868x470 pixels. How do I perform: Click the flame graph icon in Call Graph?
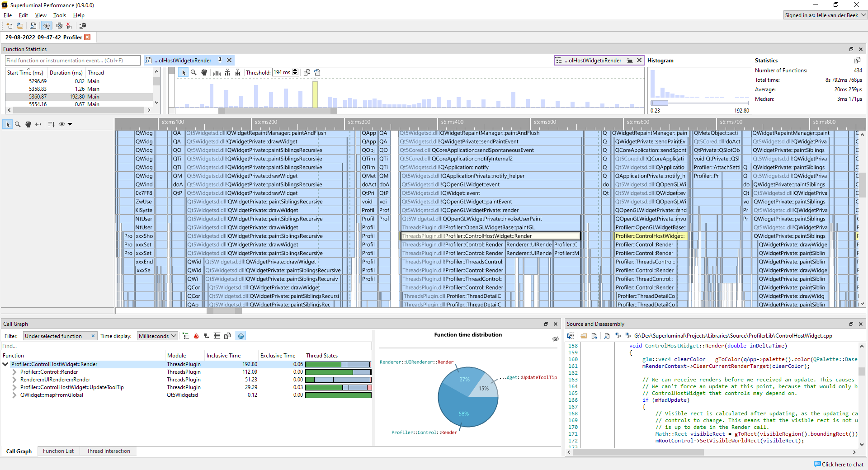196,336
